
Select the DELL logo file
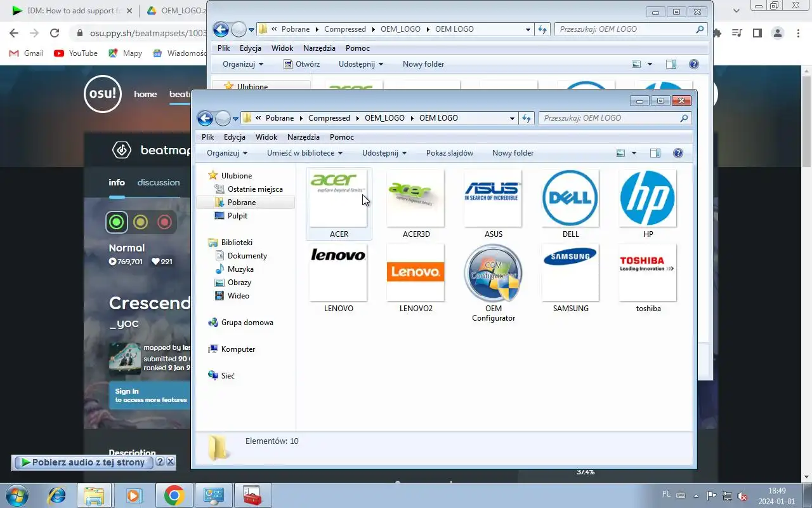570,204
